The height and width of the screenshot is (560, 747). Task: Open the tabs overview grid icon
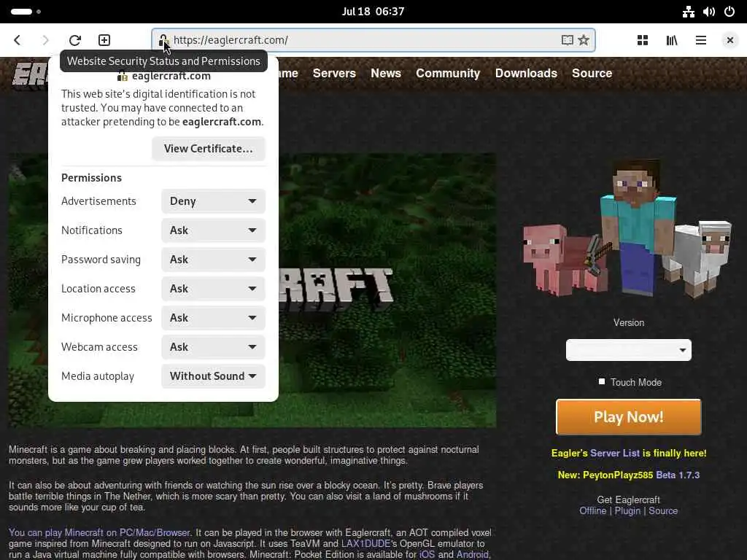pos(643,40)
